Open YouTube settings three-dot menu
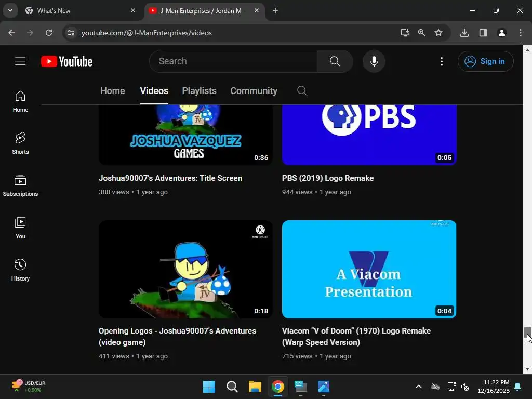The width and height of the screenshot is (532, 399). click(442, 61)
